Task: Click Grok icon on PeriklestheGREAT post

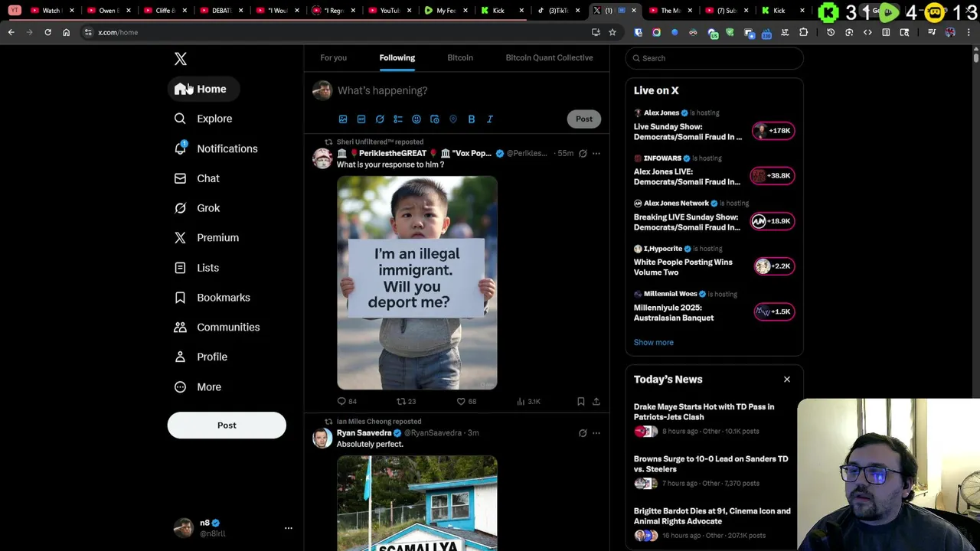Action: tap(583, 153)
